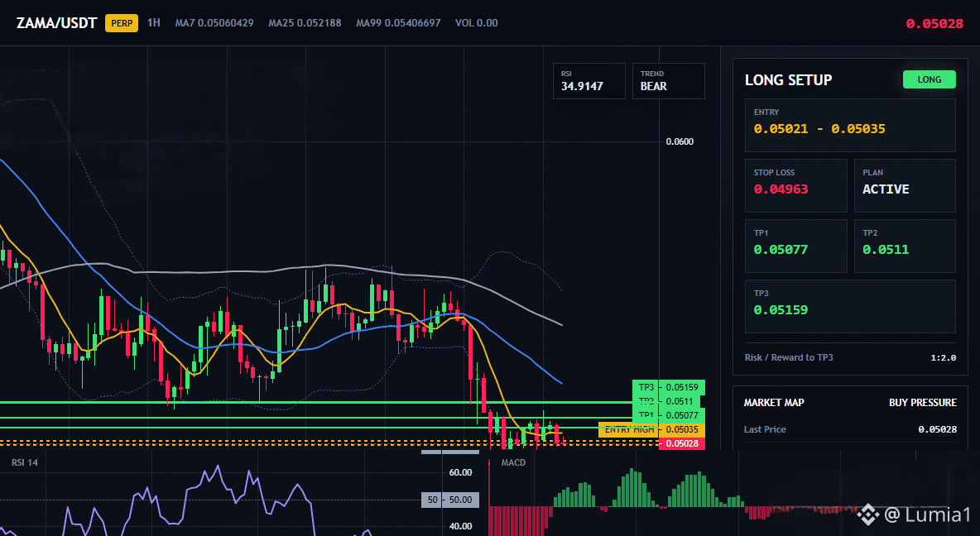The image size is (980, 536).
Task: Click the red 0.05028 current price tag
Action: coord(682,443)
